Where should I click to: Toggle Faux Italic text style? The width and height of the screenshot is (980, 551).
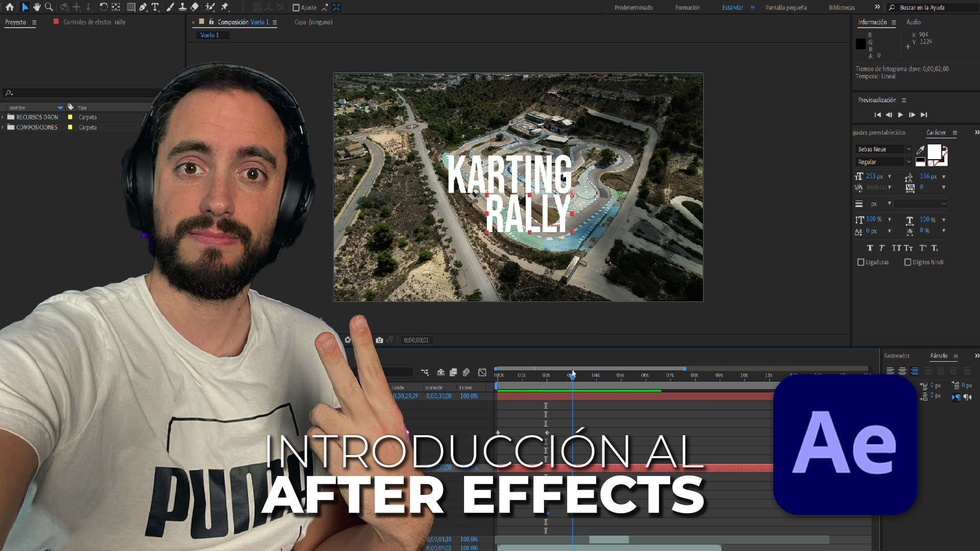click(881, 248)
